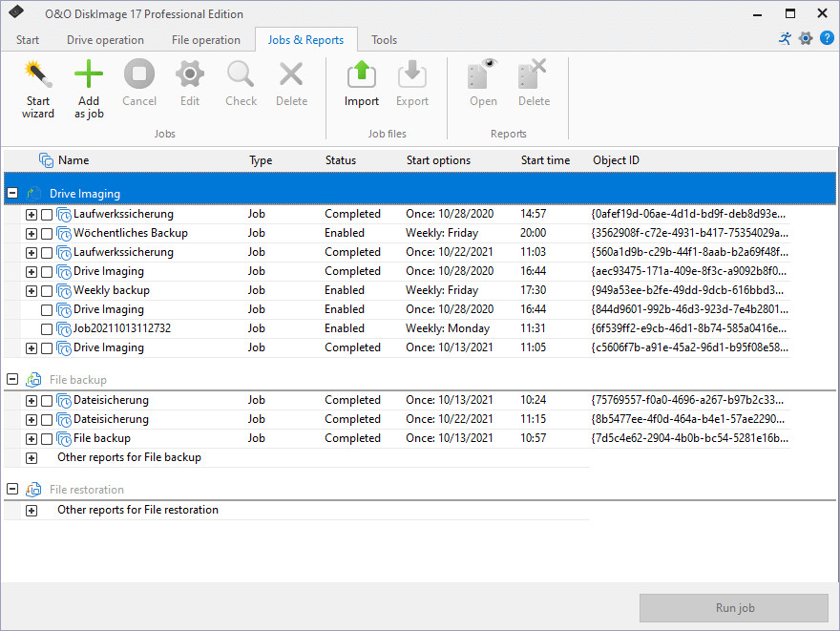Collapse the File restoration group
The height and width of the screenshot is (631, 840).
click(12, 489)
